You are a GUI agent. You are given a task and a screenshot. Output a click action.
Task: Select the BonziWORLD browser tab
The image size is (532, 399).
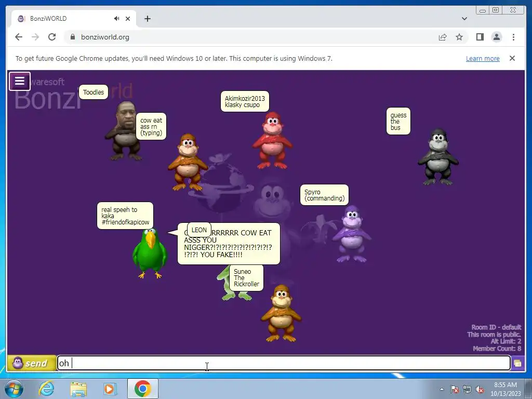coord(74,19)
